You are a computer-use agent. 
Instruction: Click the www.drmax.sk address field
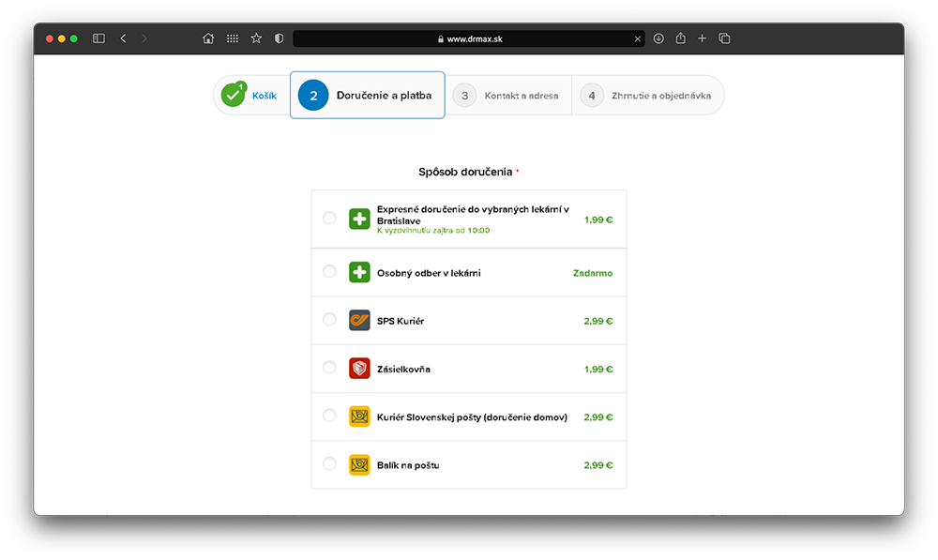[x=469, y=38]
